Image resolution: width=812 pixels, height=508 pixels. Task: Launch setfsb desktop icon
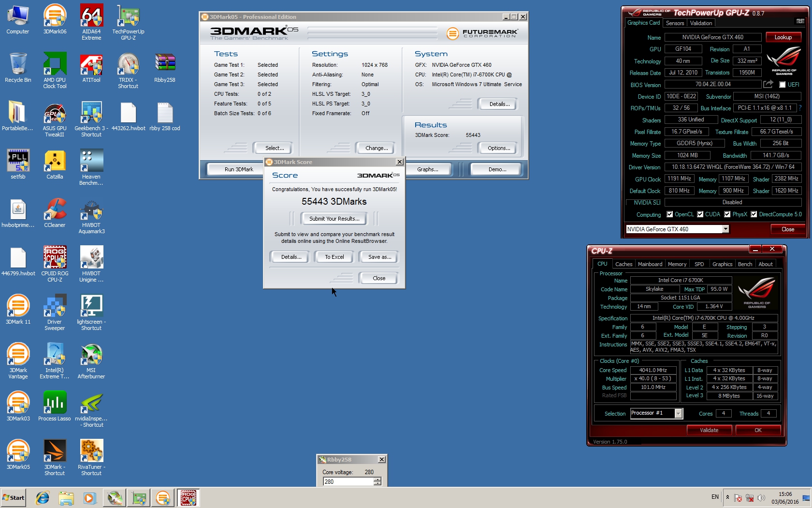click(18, 165)
